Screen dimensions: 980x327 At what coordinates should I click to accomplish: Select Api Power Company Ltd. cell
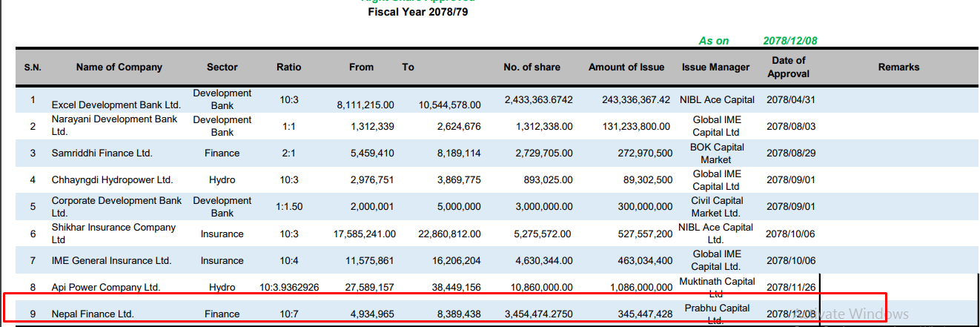pos(106,287)
